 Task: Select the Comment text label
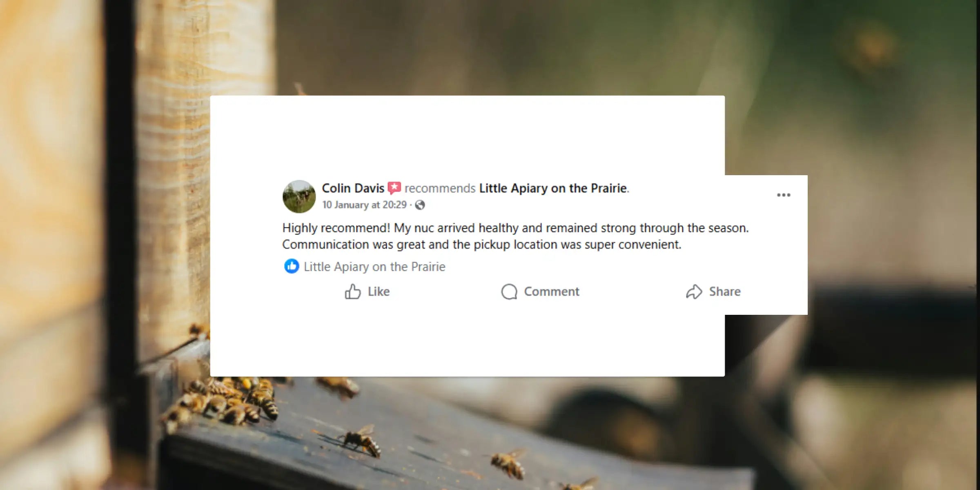click(x=552, y=292)
